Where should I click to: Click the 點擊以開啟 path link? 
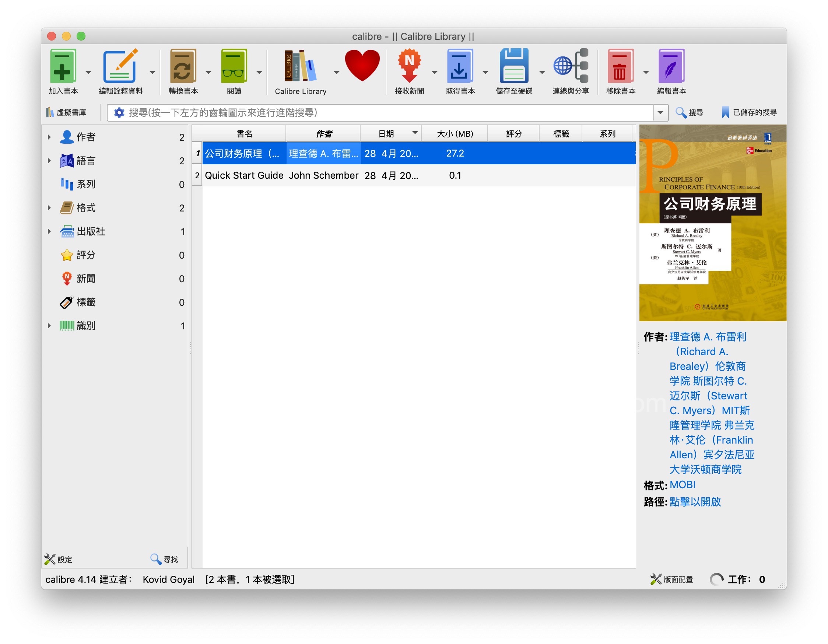[x=695, y=501]
